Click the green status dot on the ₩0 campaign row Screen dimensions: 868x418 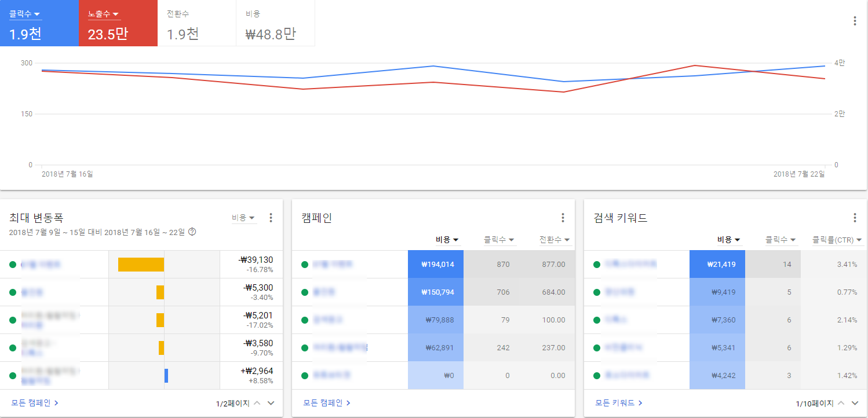304,375
